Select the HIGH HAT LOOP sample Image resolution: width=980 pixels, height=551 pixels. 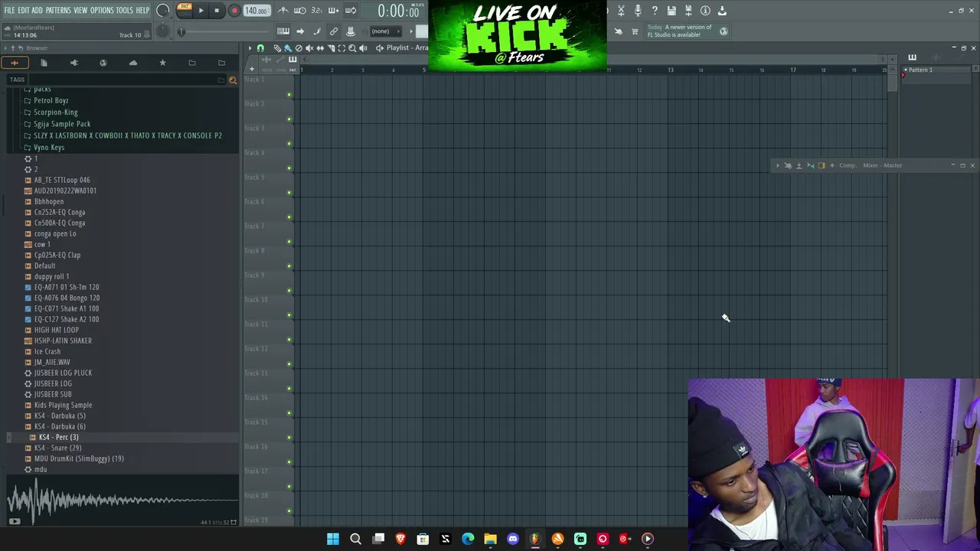click(x=56, y=330)
